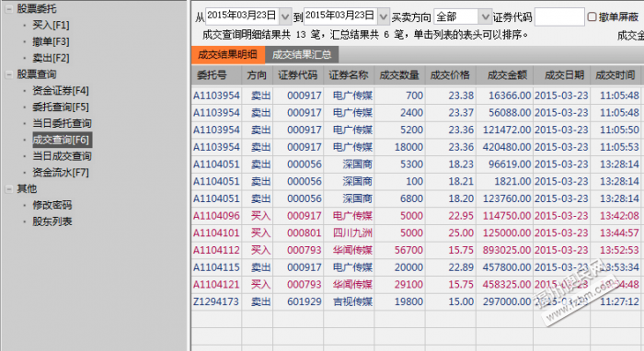Screen dimensions: 644x351
Task: Select 委托查询[F5] in the tree
Action: 61,107
